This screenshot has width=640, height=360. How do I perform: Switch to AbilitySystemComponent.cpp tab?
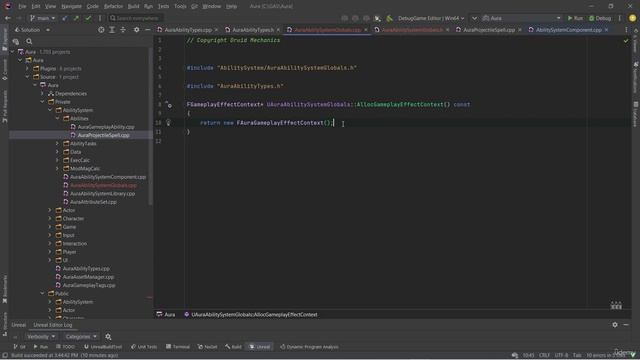click(568, 30)
